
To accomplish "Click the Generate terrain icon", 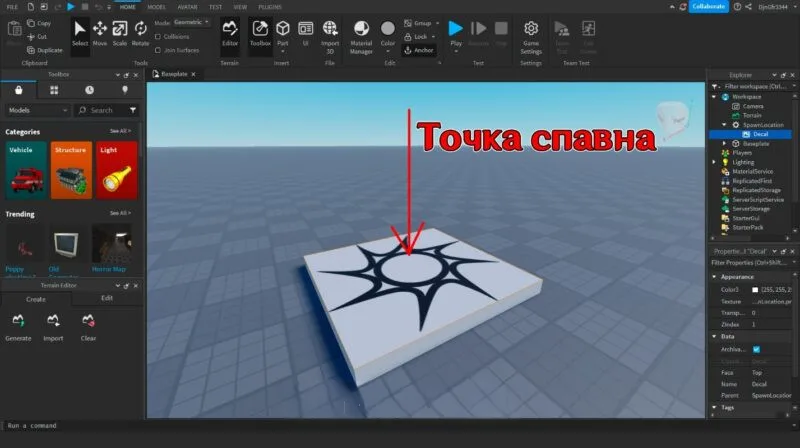I will 18,327.
